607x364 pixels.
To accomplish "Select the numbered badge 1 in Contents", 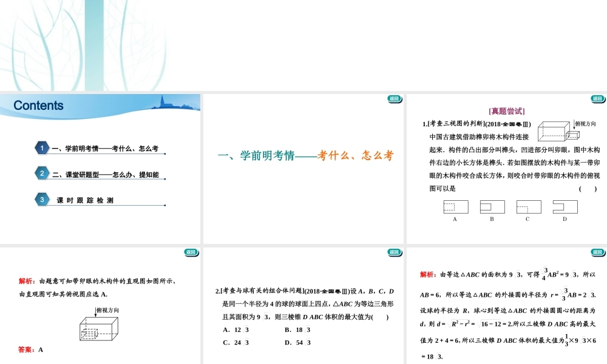I will click(41, 147).
